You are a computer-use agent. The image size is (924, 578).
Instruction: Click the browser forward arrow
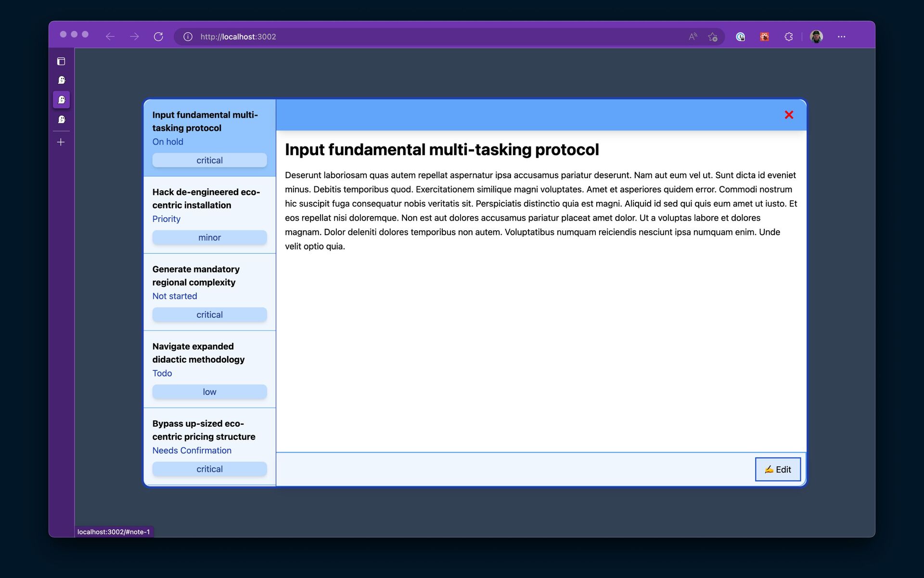pyautogui.click(x=134, y=37)
